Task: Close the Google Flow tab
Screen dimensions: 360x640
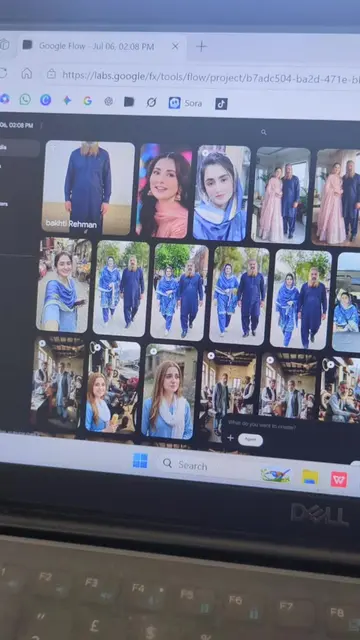Action: pos(175,47)
